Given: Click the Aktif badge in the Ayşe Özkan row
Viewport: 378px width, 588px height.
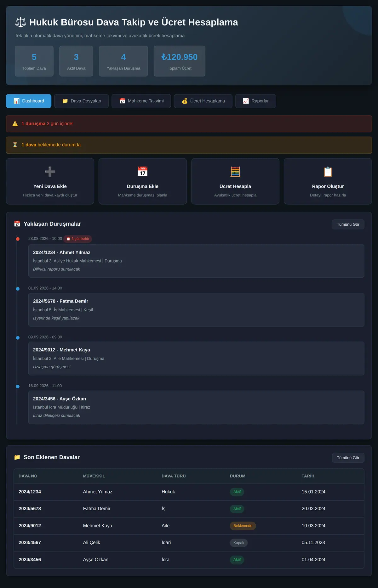Looking at the screenshot, I should click(237, 560).
